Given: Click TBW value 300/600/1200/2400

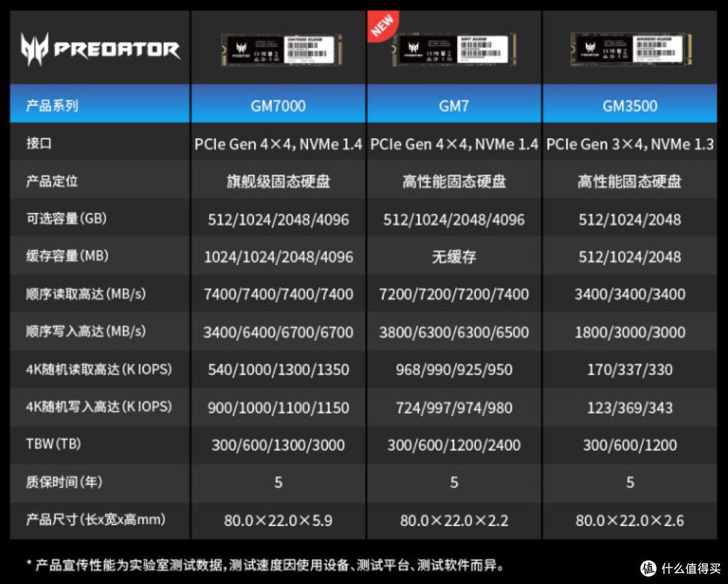Looking at the screenshot, I should click(454, 445).
